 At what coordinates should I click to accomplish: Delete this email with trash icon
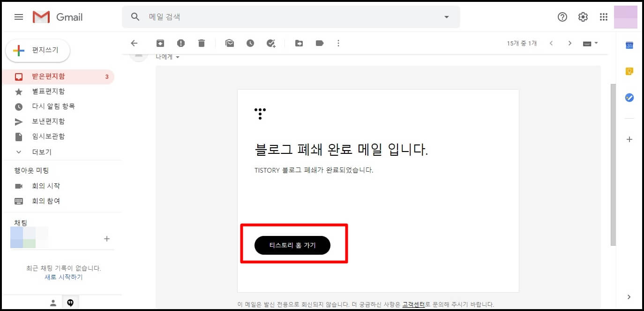202,43
